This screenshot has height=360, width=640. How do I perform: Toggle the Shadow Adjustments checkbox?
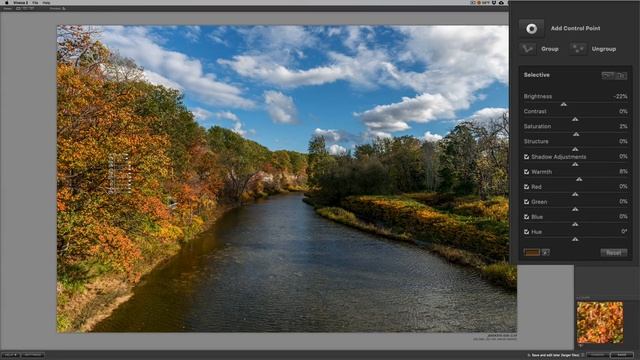pos(527,157)
